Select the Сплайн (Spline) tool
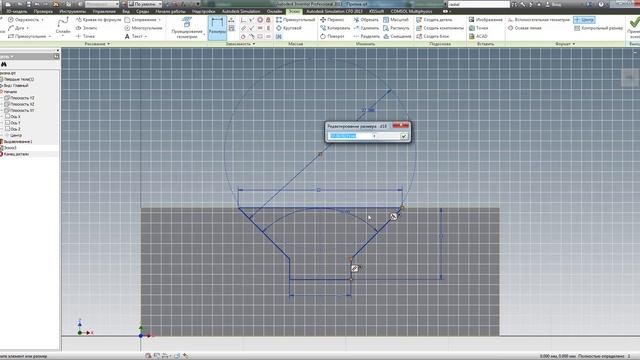This screenshot has height=360, width=640. [63, 27]
